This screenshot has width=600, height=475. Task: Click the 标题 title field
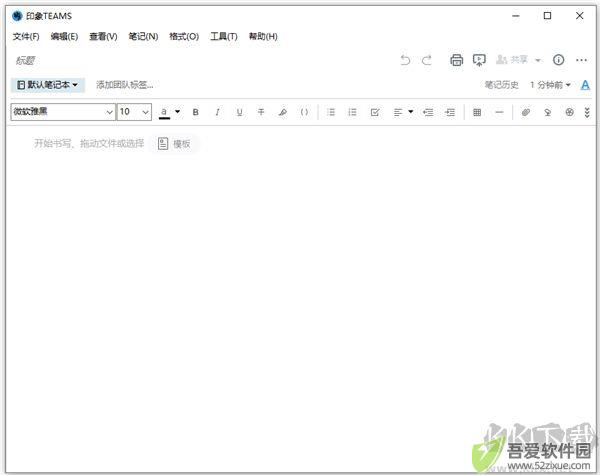click(25, 60)
